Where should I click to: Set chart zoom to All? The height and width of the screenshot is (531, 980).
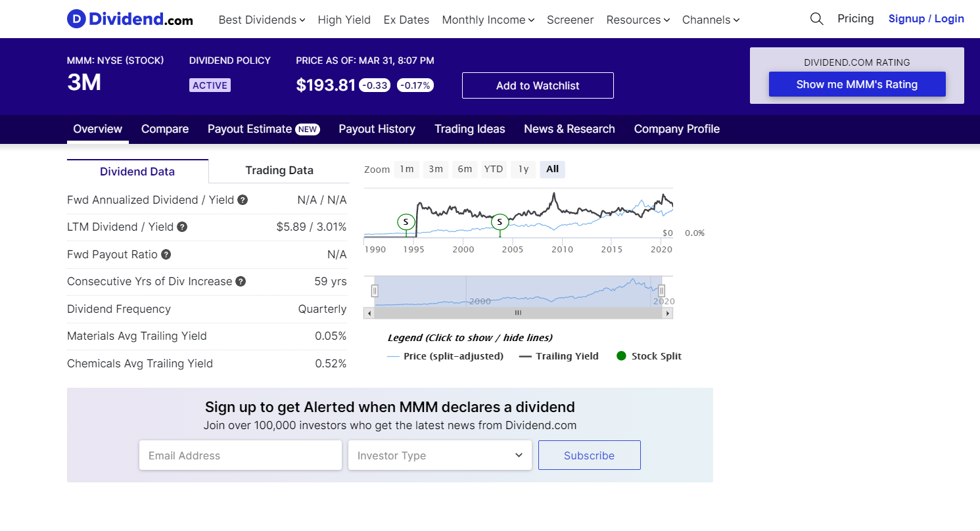click(552, 169)
